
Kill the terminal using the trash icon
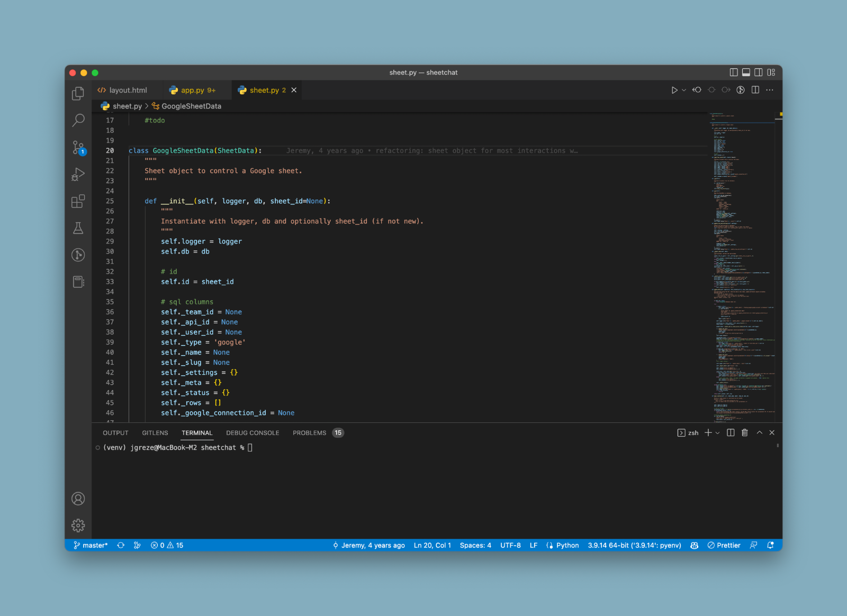tap(745, 432)
